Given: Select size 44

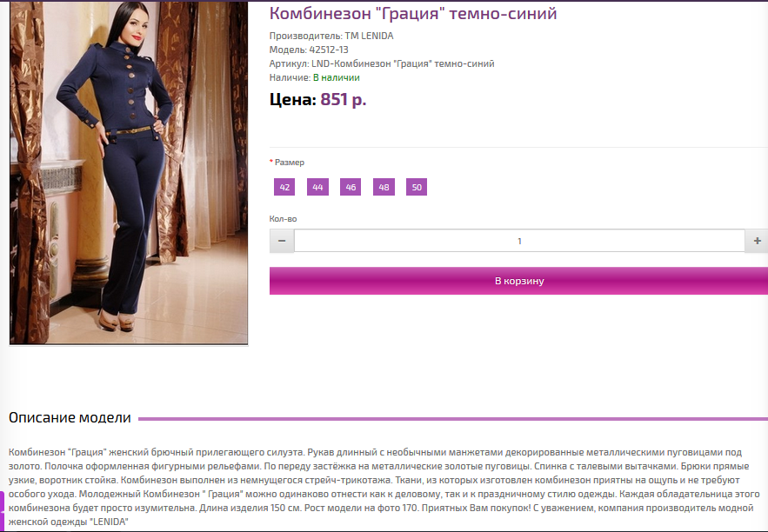Looking at the screenshot, I should (x=317, y=187).
